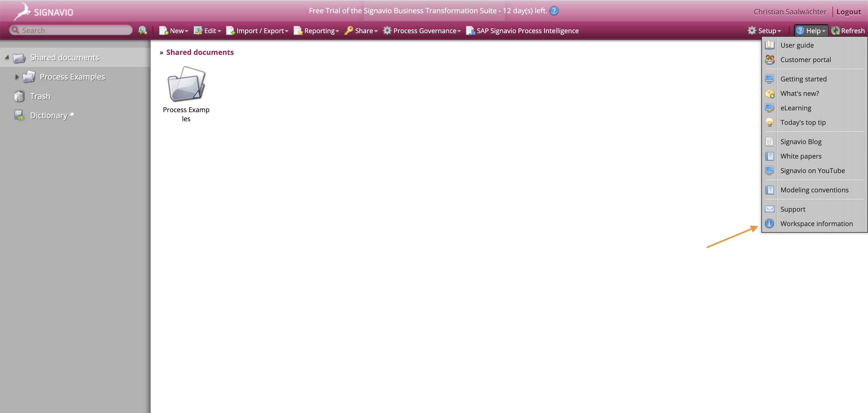Click the advanced search icon beside Search
Image resolution: width=868 pixels, height=413 pixels.
pyautogui.click(x=143, y=31)
